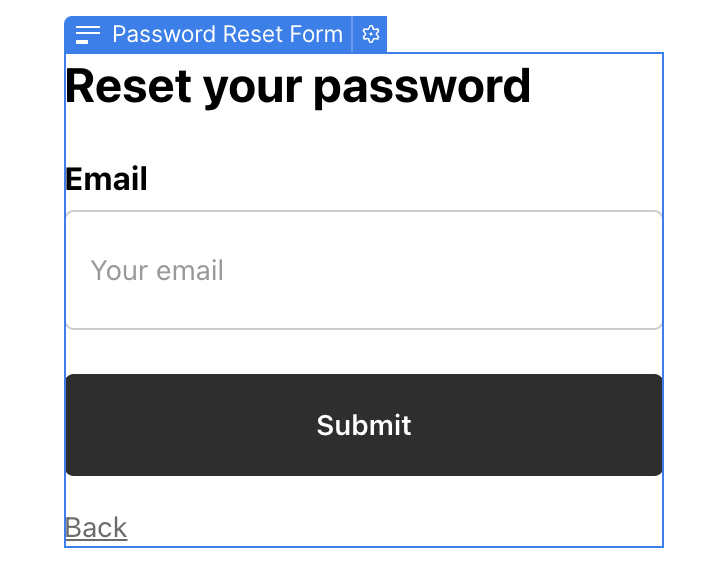Click the 'Submit' text on the dark button
This screenshot has height=584, width=728.
click(x=364, y=425)
